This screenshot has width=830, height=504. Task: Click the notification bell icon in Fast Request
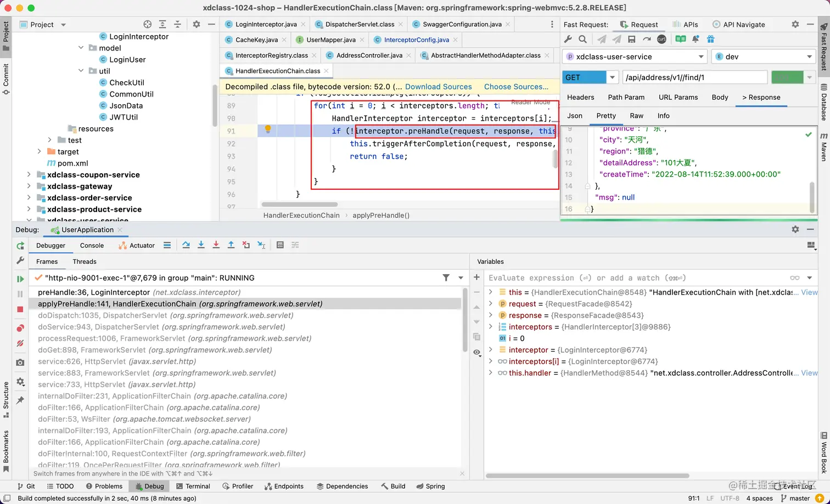pos(696,39)
